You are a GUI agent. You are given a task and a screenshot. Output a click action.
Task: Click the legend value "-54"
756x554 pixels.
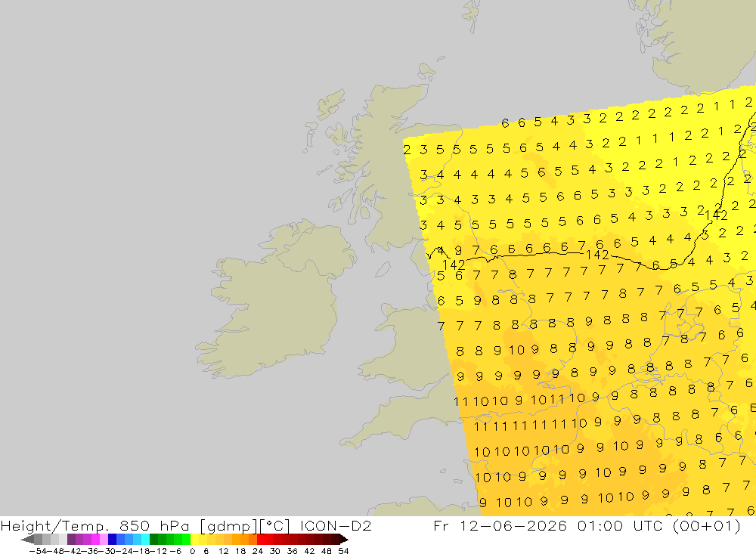(38, 551)
